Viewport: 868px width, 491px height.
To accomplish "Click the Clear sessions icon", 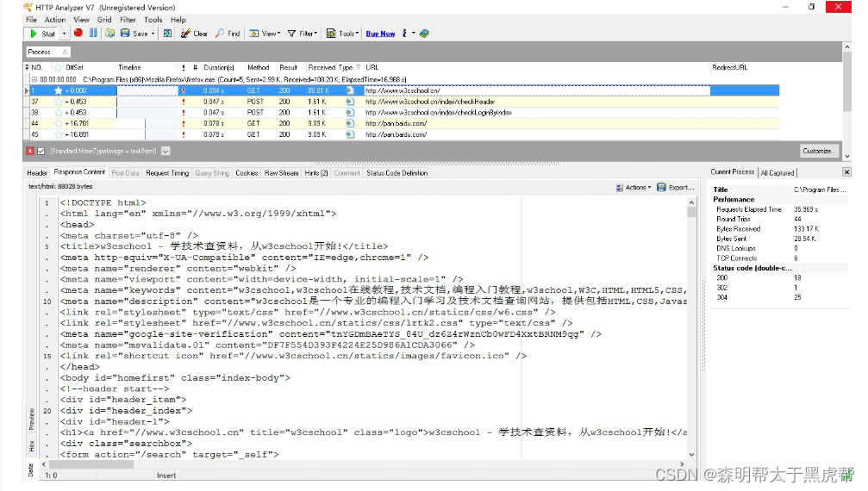I will coord(185,34).
